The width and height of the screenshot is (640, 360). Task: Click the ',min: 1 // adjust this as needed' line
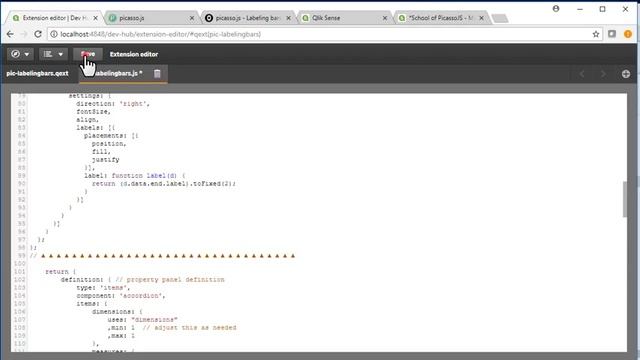point(172,328)
